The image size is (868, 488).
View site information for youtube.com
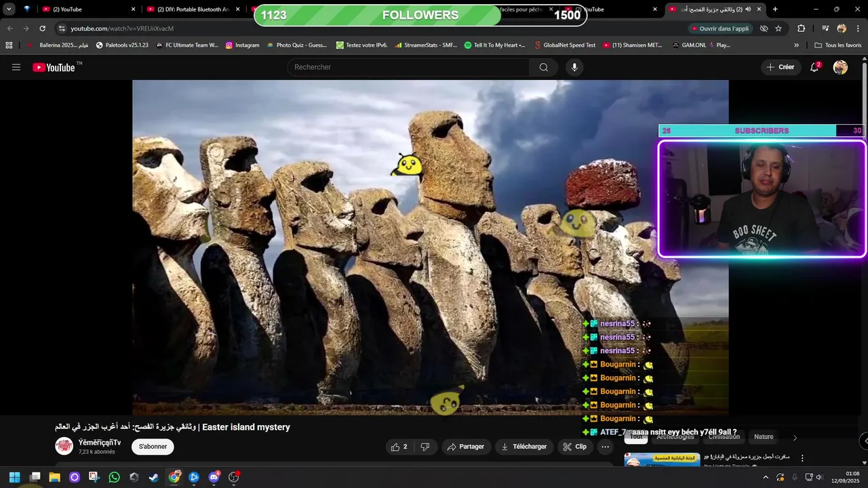pos(62,28)
